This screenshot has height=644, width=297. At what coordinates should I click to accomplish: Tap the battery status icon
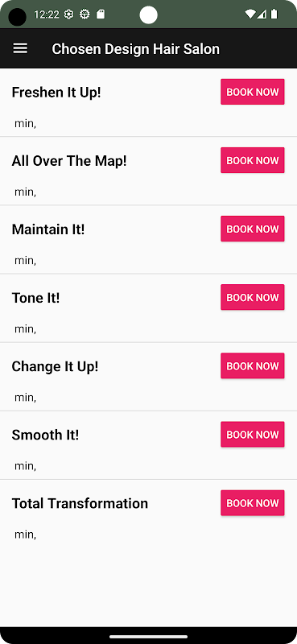tap(274, 14)
